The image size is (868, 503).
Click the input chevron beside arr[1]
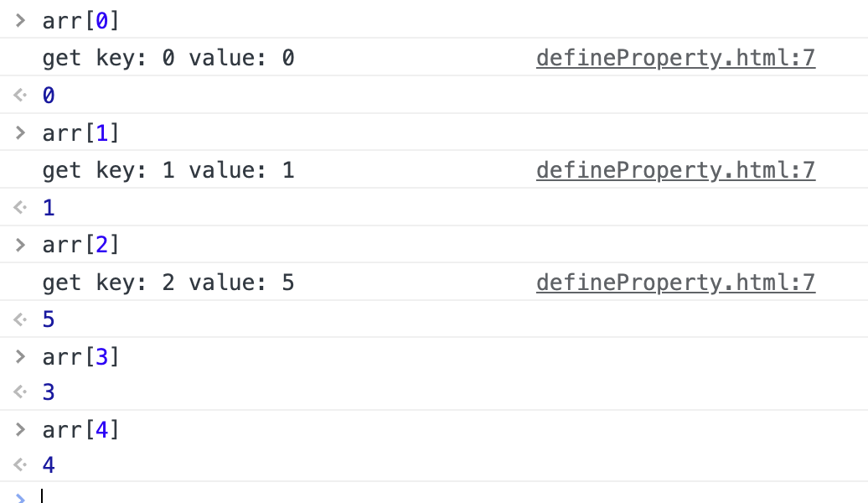click(x=21, y=132)
